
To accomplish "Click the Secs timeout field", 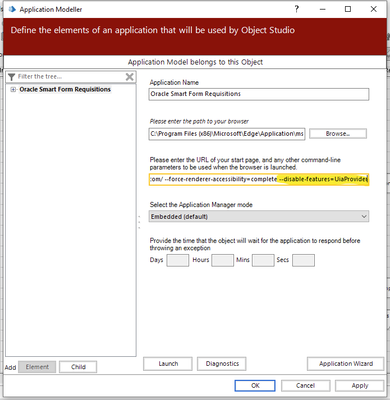I will click(303, 260).
